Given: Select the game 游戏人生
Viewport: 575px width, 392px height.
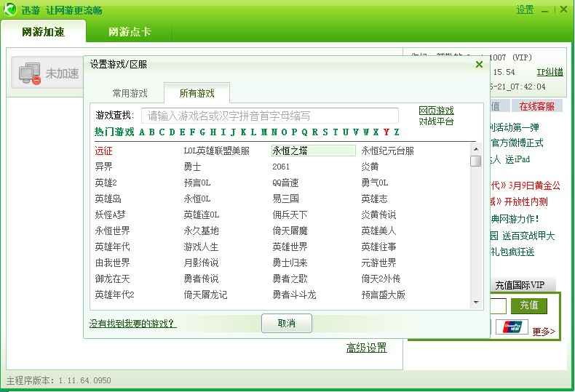Looking at the screenshot, I should click(202, 247).
